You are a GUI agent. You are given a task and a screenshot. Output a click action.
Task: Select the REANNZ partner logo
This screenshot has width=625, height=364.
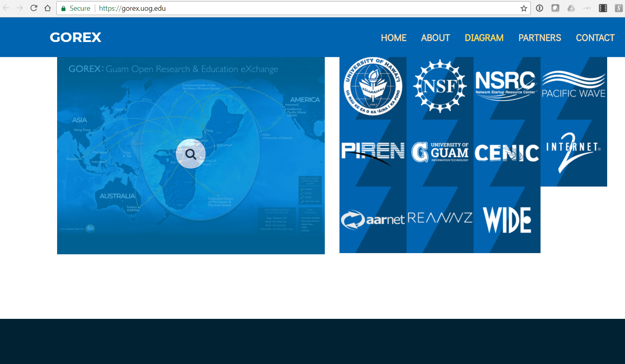click(x=440, y=218)
